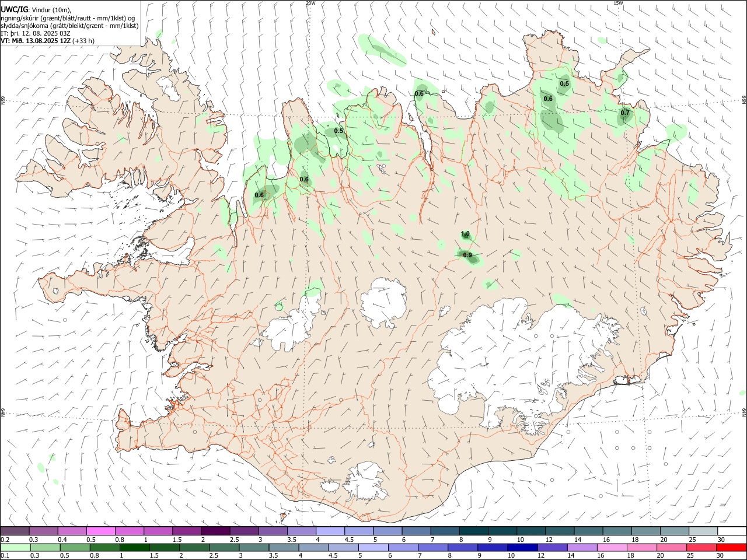Click blue-grey 4 swatch in green-to-red legend row

(x=313, y=547)
